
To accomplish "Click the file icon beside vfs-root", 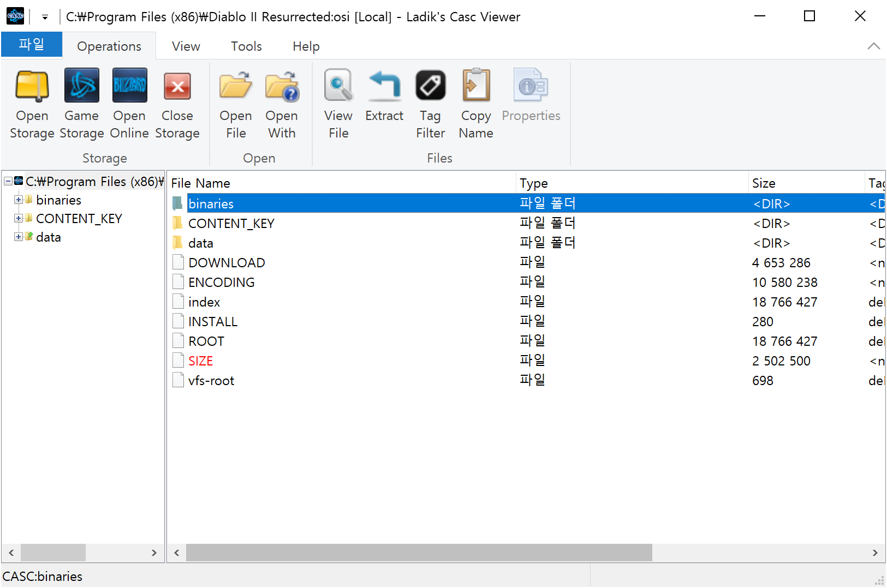I will click(x=178, y=380).
